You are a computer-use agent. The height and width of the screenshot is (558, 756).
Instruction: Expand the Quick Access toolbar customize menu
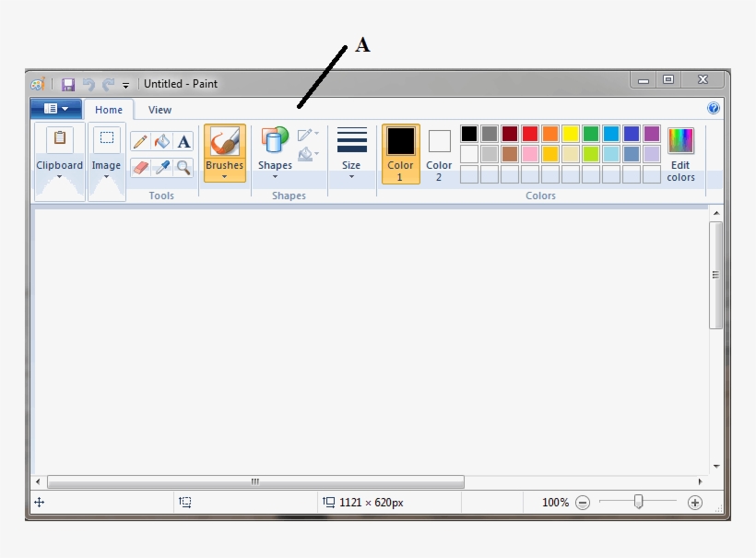point(124,84)
